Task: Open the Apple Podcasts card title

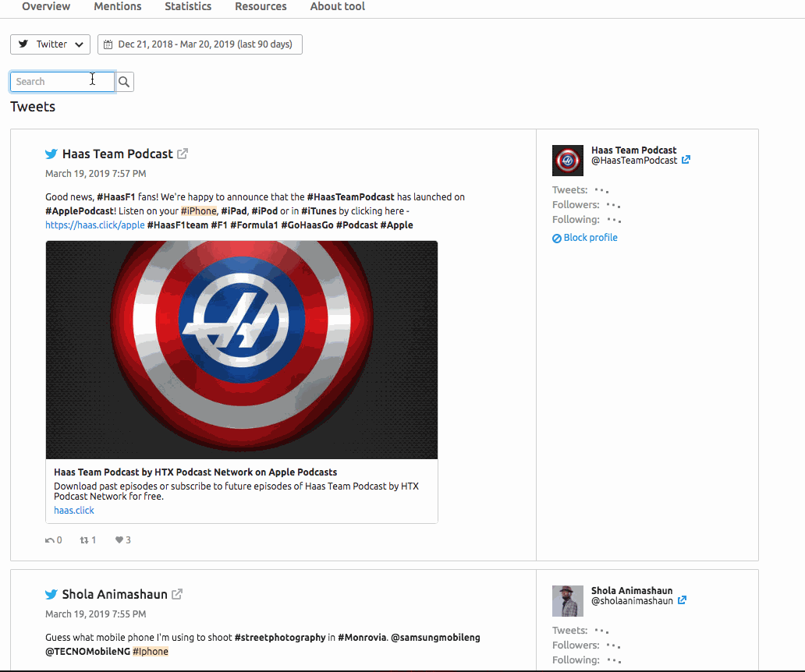Action: pyautogui.click(x=196, y=472)
